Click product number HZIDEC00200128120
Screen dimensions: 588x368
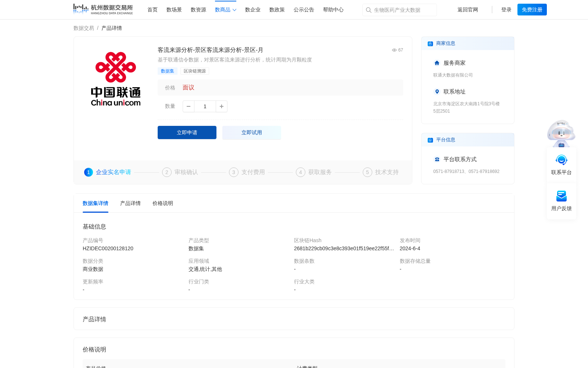coord(108,248)
